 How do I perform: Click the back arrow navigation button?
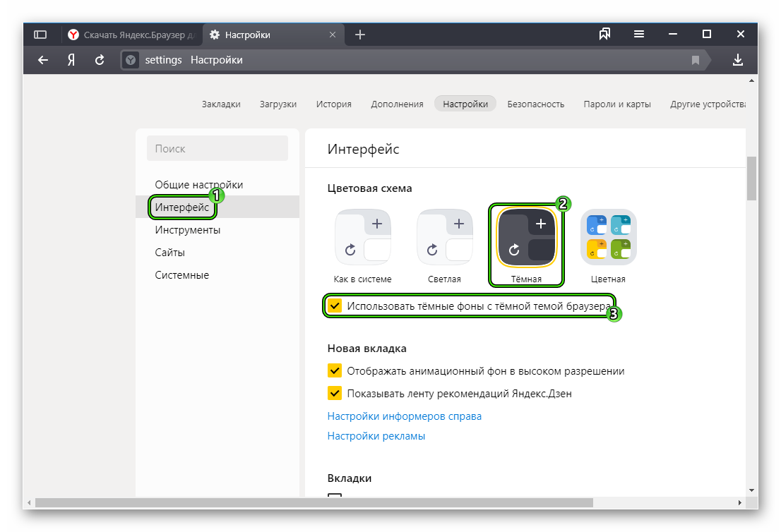[43, 60]
